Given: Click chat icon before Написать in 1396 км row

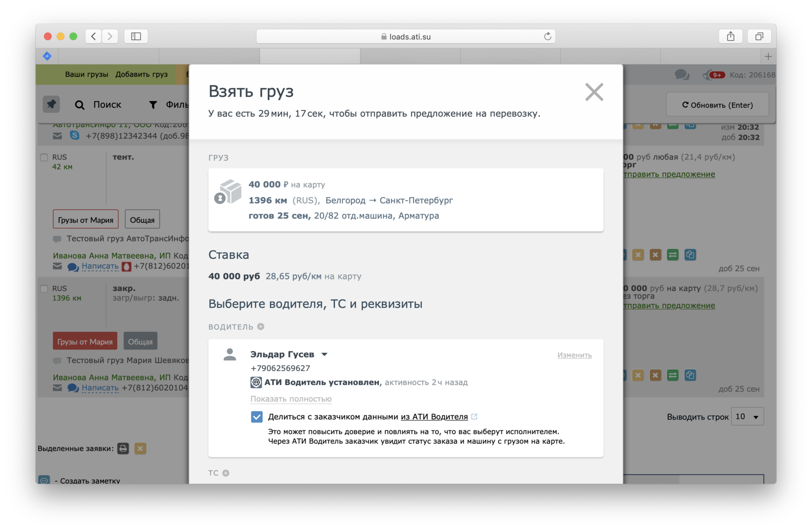Looking at the screenshot, I should point(73,388).
